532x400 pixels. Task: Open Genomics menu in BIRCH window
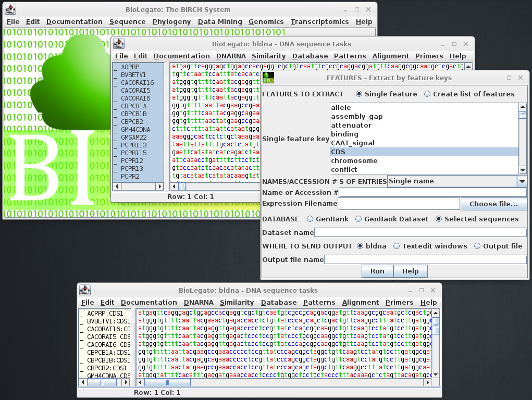point(266,22)
